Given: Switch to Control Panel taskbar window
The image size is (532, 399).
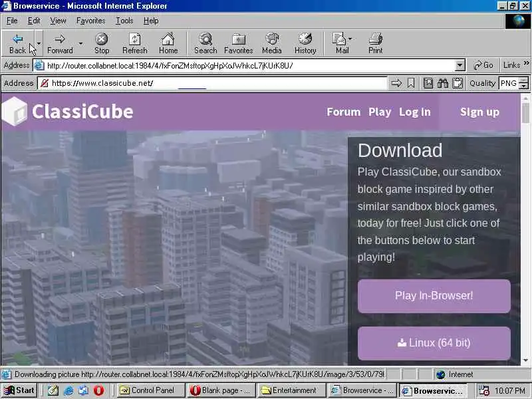Looking at the screenshot, I should point(151,390).
